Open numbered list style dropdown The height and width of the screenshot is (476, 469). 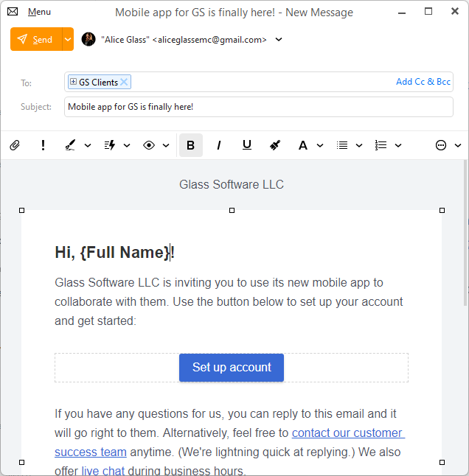click(x=398, y=145)
